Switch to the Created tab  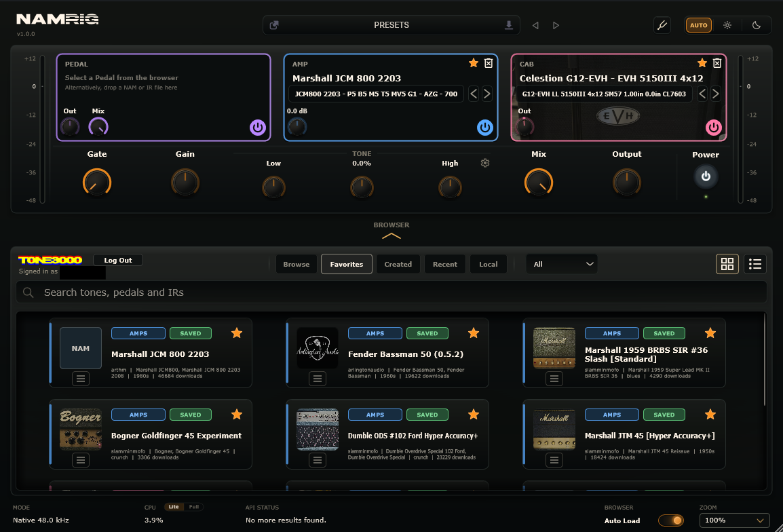point(398,264)
